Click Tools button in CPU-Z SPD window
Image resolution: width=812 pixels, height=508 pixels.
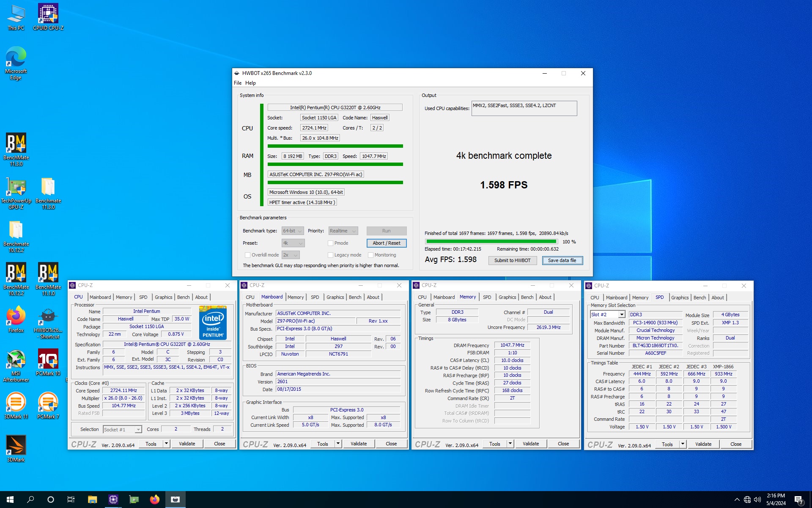pos(667,444)
